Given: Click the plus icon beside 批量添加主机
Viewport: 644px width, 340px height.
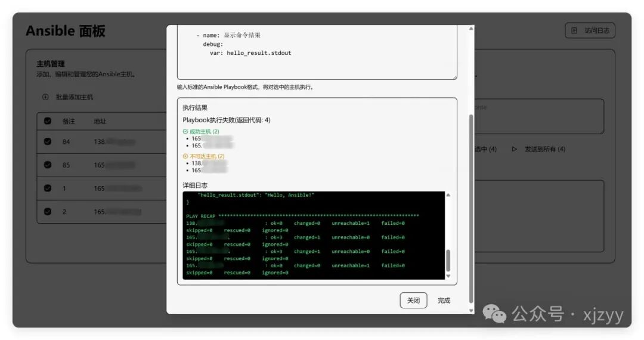Looking at the screenshot, I should (x=45, y=97).
